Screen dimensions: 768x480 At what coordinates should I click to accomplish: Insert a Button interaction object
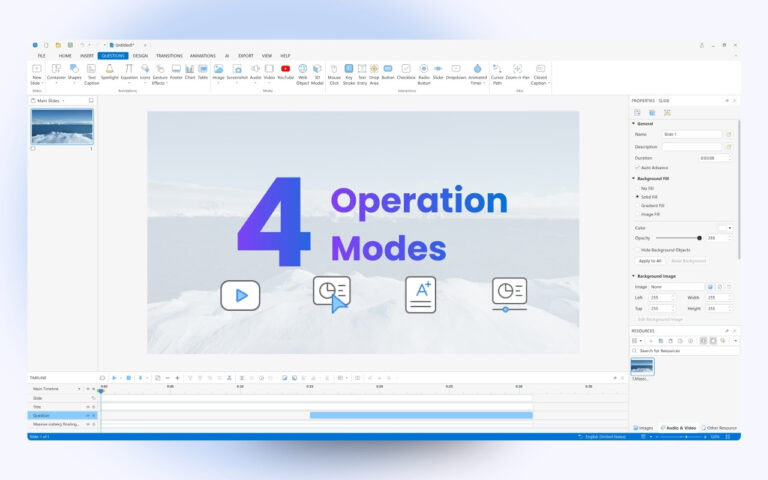(x=388, y=72)
